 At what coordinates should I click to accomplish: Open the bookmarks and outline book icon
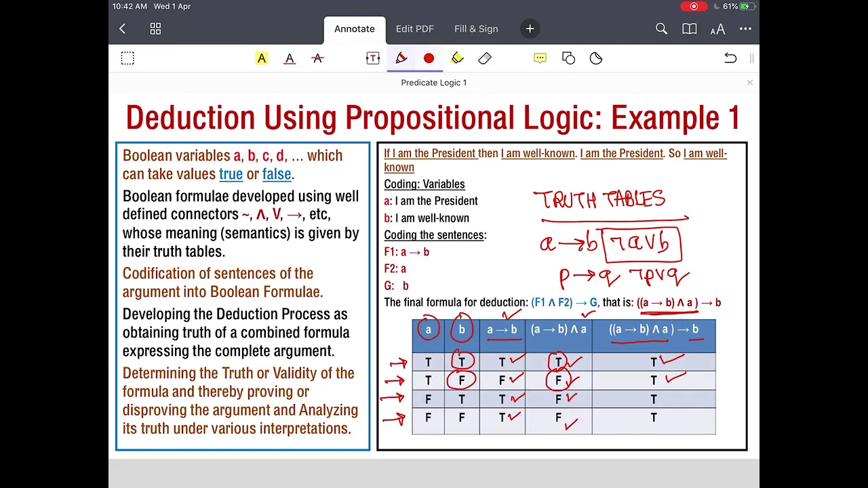689,28
